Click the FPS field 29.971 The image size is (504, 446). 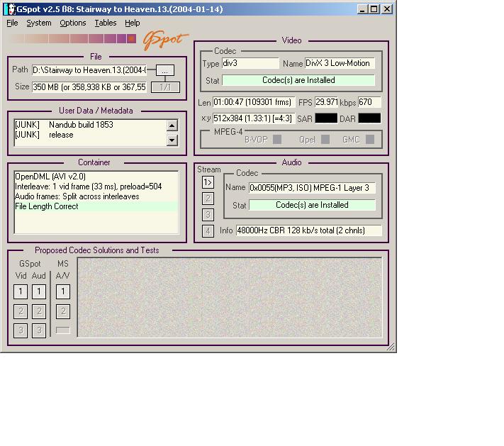tap(326, 102)
